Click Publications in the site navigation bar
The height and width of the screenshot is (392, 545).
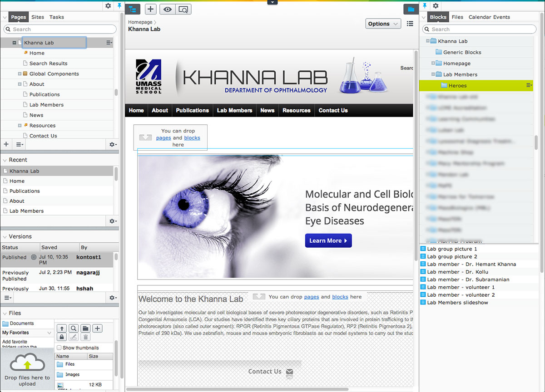(x=192, y=110)
